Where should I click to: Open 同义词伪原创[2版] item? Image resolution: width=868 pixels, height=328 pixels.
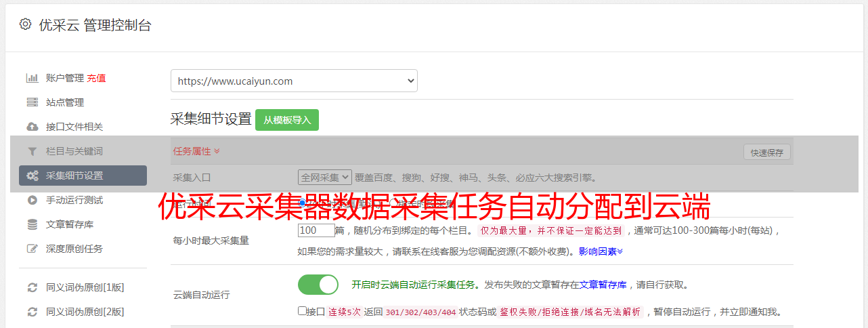tap(85, 312)
